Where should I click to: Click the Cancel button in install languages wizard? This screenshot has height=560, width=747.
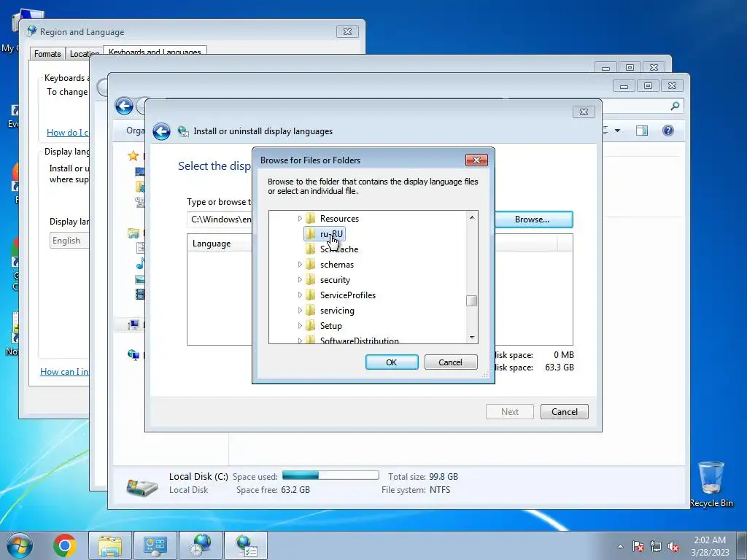pyautogui.click(x=564, y=412)
